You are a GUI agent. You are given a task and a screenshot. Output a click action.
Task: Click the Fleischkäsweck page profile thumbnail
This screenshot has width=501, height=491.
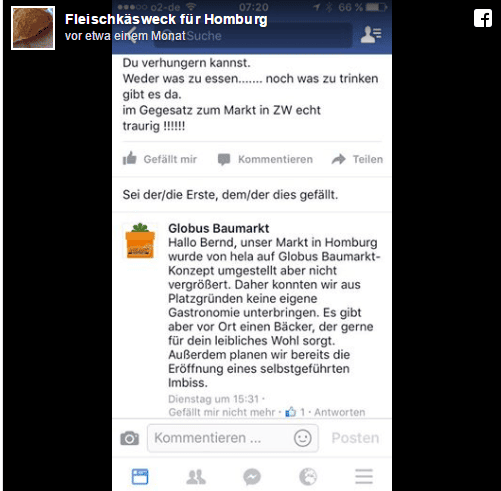[33, 28]
